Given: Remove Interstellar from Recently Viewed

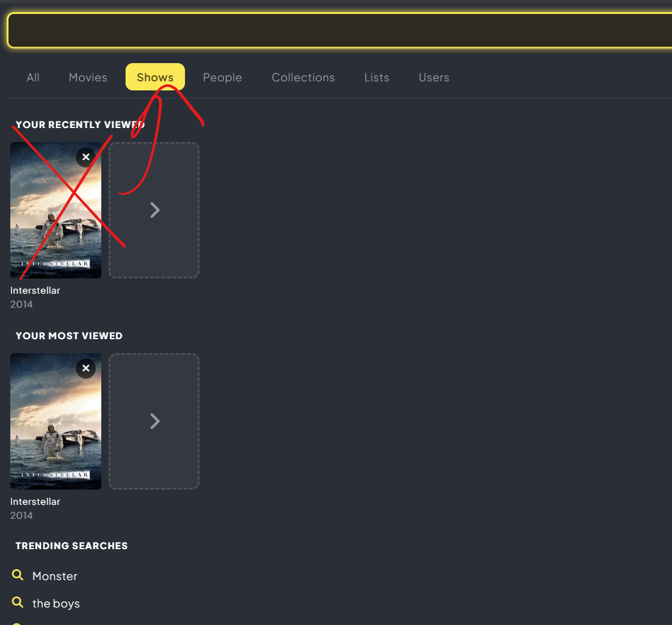Looking at the screenshot, I should [86, 157].
